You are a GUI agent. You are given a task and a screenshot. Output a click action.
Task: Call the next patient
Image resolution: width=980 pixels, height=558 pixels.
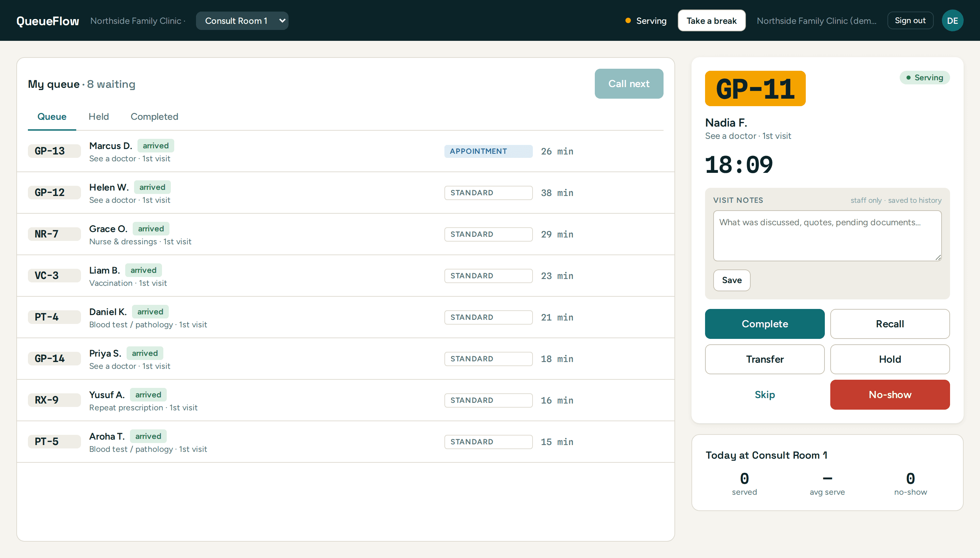point(628,84)
